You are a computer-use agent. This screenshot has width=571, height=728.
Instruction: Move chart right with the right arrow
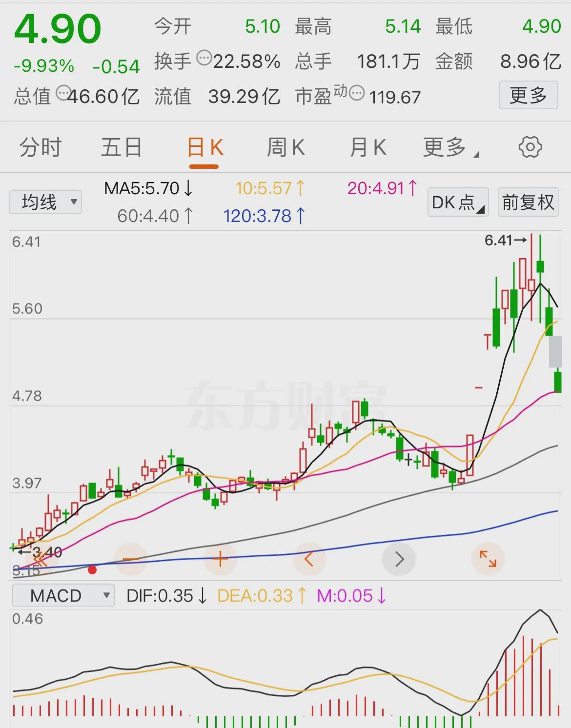click(x=399, y=559)
